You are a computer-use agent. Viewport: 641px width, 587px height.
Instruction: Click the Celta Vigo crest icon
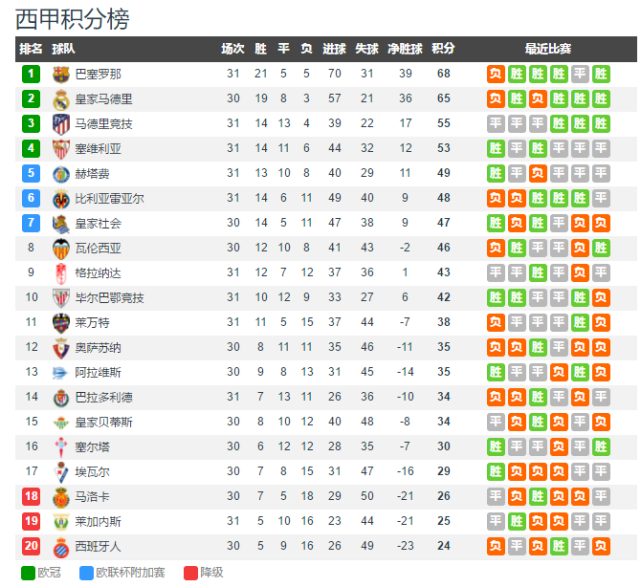[x=61, y=447]
